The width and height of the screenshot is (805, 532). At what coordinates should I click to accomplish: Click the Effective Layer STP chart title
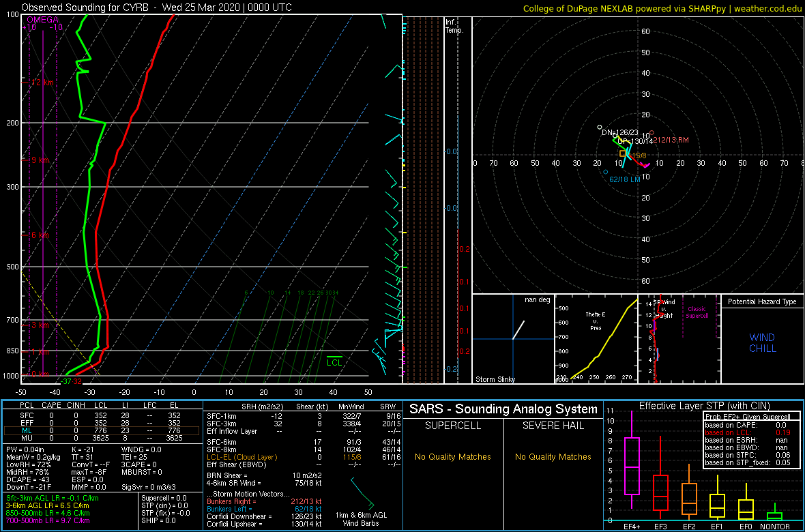(x=704, y=407)
